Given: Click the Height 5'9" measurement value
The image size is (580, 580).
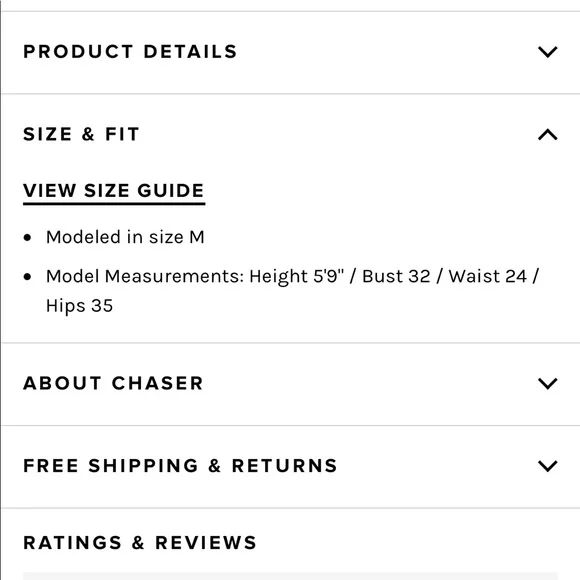Looking at the screenshot, I should click(297, 277).
